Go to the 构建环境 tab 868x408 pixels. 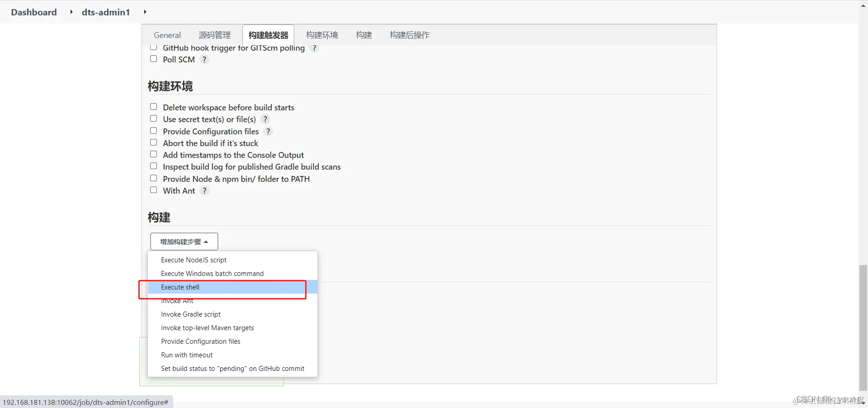tap(322, 35)
